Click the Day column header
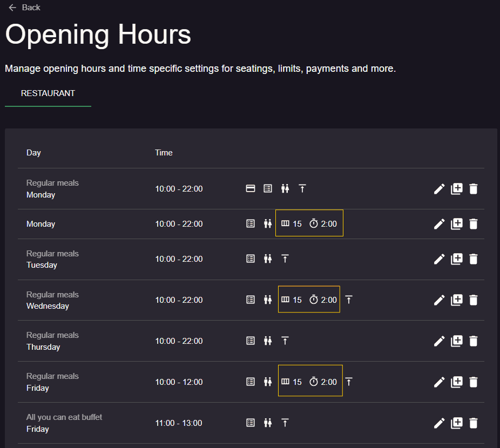This screenshot has width=500, height=448. (33, 153)
